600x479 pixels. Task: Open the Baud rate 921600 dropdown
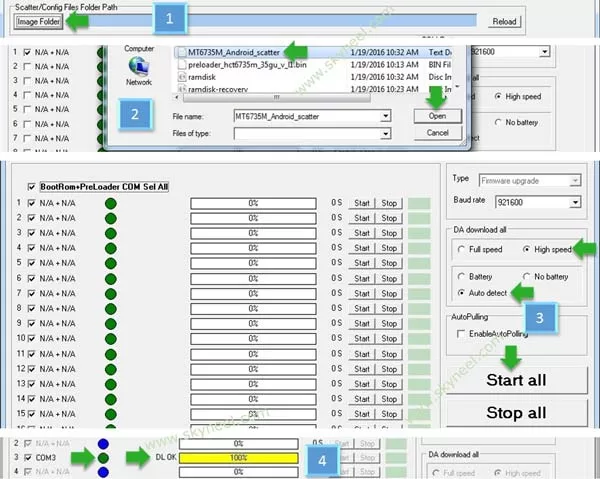[x=575, y=202]
